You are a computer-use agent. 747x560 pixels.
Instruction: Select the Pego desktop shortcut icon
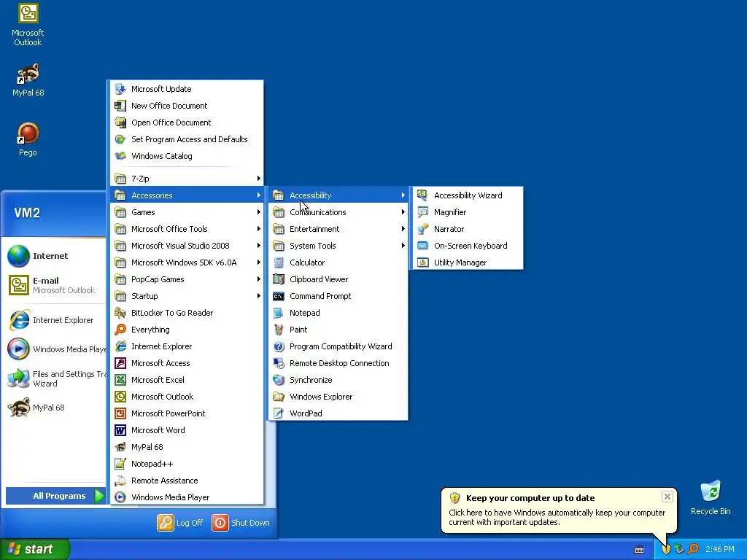pyautogui.click(x=28, y=139)
